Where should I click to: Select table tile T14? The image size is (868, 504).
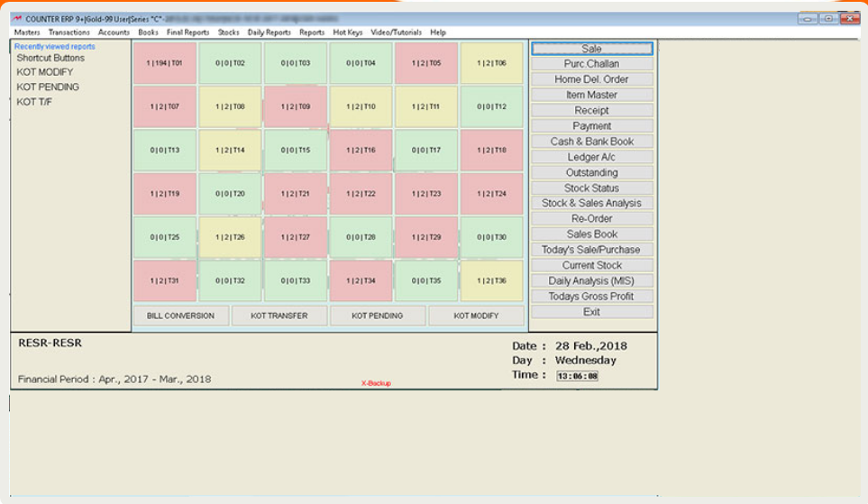(x=230, y=150)
